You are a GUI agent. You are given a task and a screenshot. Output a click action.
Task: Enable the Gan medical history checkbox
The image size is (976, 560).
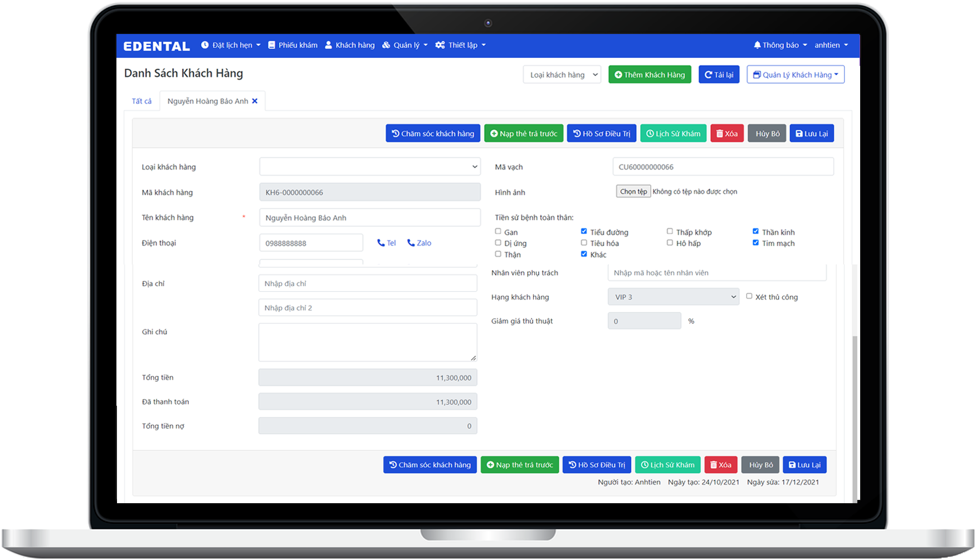click(498, 231)
